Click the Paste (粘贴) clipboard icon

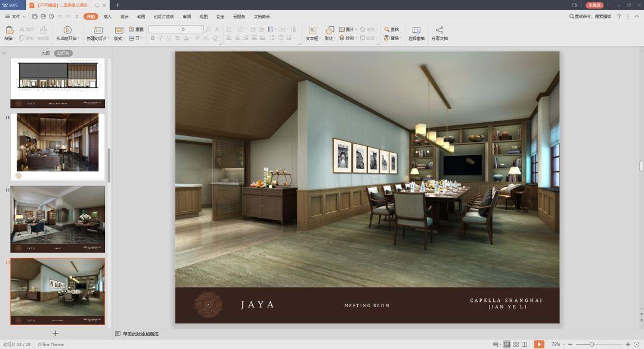pos(10,30)
